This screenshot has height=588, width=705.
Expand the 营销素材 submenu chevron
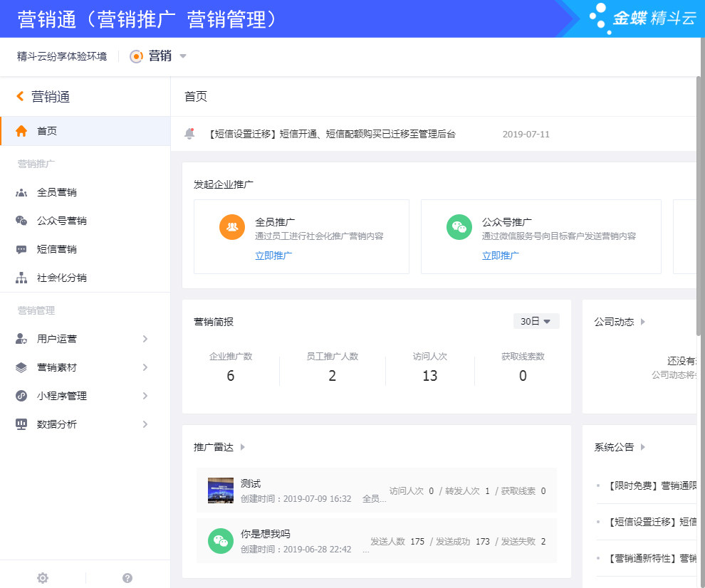(145, 367)
